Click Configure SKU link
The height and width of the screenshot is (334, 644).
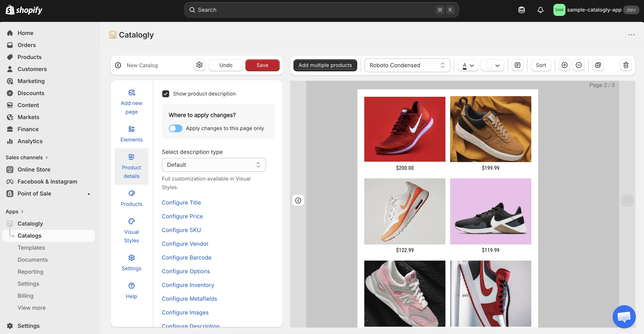tap(181, 230)
